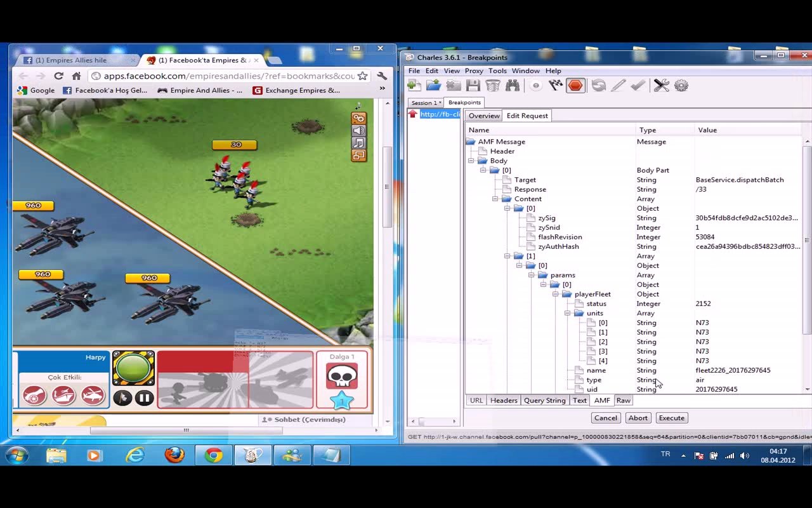This screenshot has width=812, height=508.
Task: Toggle game sound with the speaker icon
Action: [359, 131]
